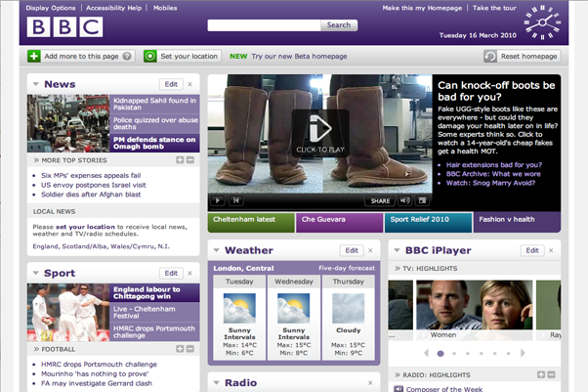Play the boots video via centre play overlay
The image size is (588, 392).
point(320,133)
